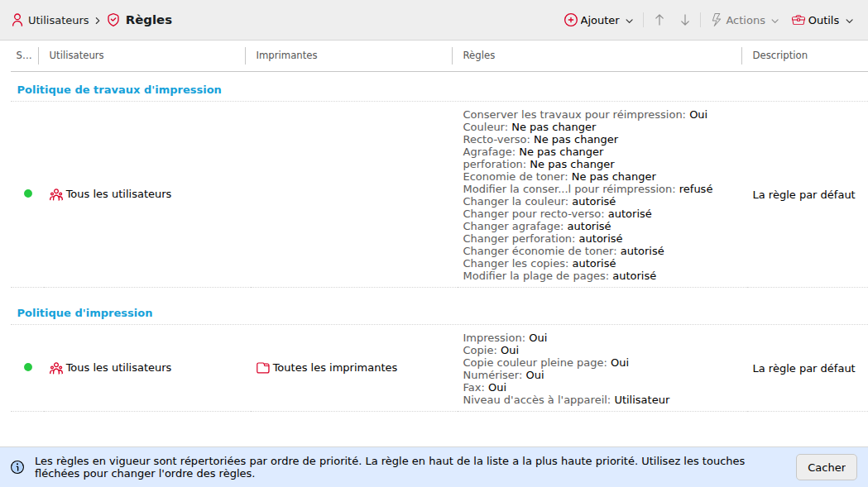Sort by Imprimantes column header
868x487 pixels.
[287, 55]
